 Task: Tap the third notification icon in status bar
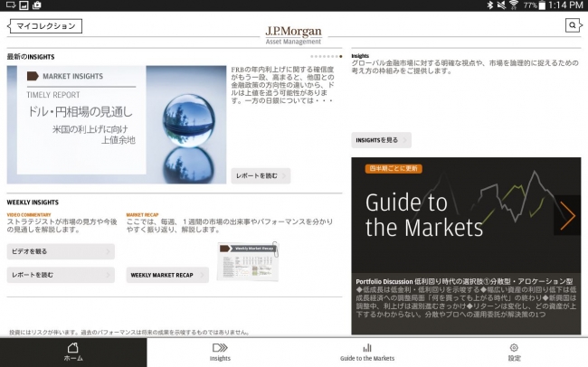point(37,5)
